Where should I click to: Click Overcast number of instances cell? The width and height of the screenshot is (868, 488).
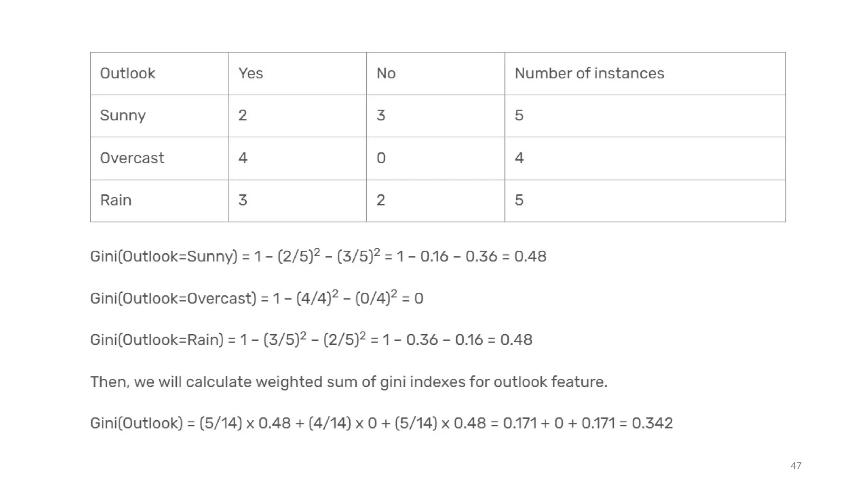(x=645, y=158)
